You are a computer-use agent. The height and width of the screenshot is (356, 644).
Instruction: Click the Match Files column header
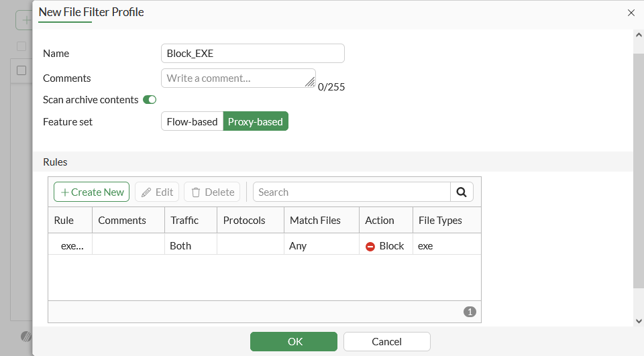click(x=315, y=220)
